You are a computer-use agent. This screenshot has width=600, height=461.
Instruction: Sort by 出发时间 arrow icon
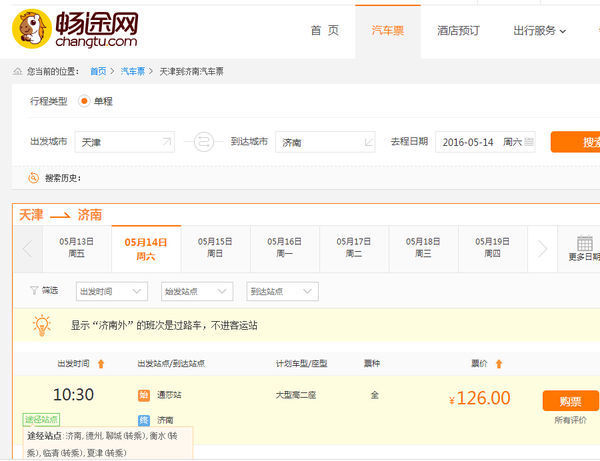[101, 363]
